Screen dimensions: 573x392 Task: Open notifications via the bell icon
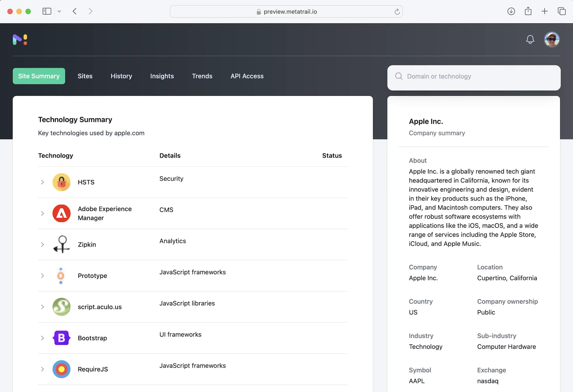pos(530,39)
